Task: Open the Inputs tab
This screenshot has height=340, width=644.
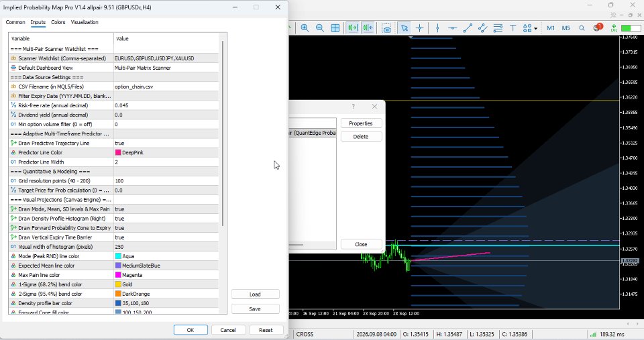Action: tap(38, 22)
